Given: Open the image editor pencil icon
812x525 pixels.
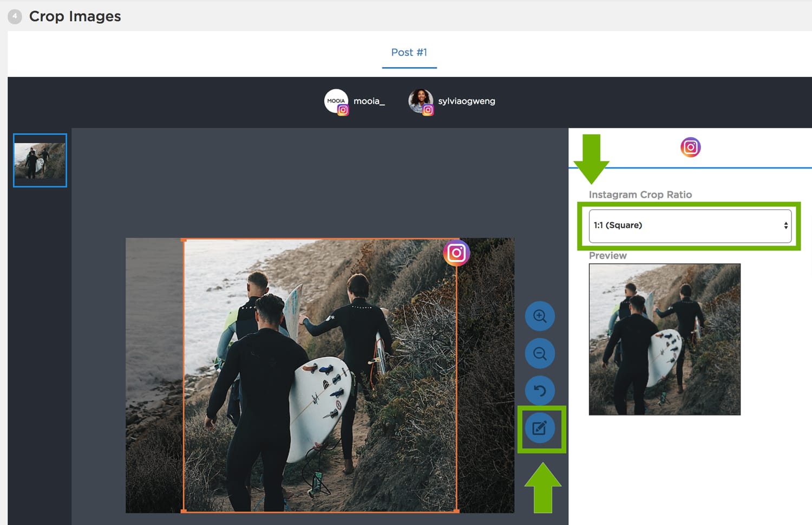Looking at the screenshot, I should click(540, 429).
